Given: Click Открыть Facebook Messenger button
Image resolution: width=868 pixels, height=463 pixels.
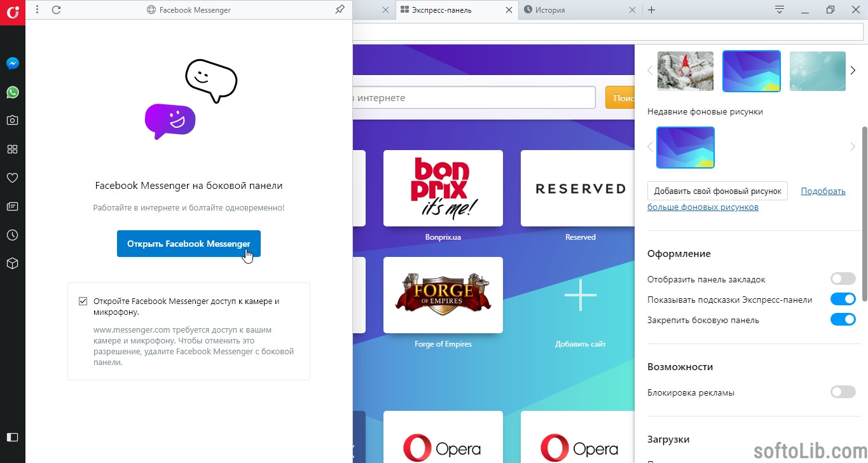Looking at the screenshot, I should [189, 244].
